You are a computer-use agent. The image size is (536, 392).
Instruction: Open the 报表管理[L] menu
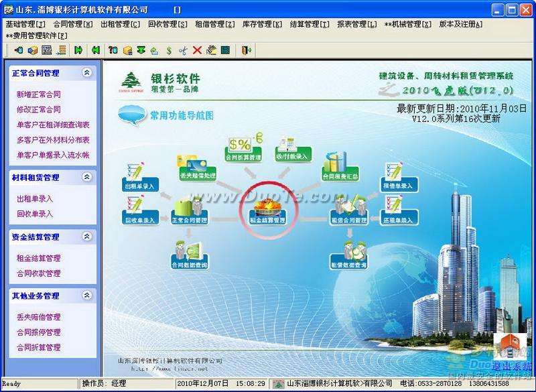pos(357,24)
